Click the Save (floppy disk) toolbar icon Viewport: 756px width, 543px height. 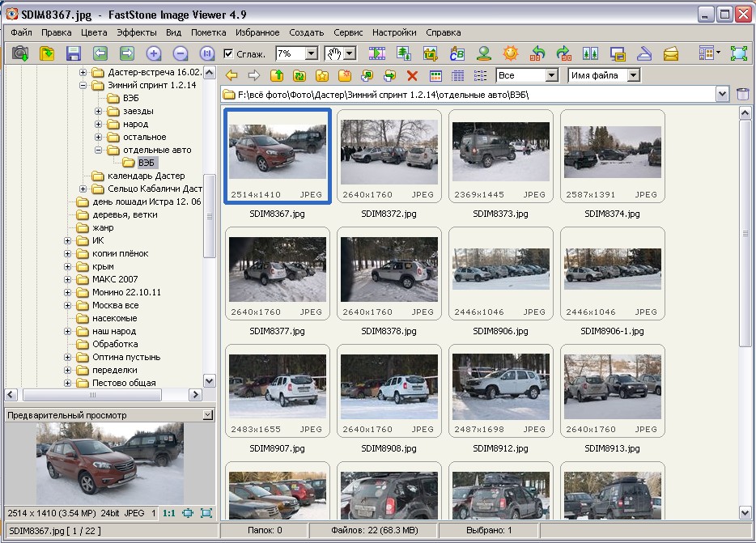point(74,53)
